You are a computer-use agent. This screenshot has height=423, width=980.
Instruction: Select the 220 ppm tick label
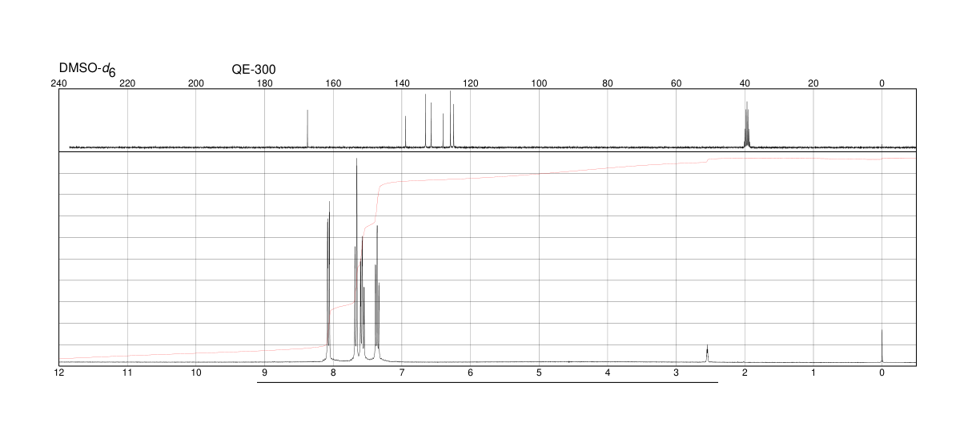127,83
